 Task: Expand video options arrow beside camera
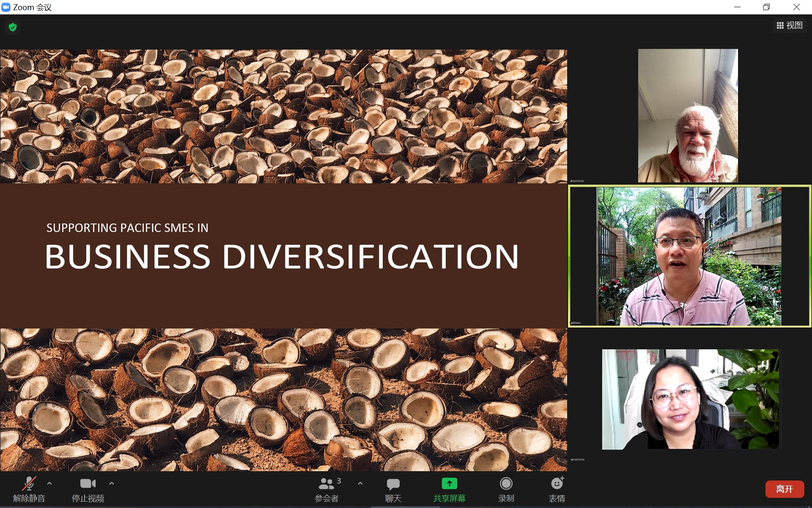click(112, 483)
